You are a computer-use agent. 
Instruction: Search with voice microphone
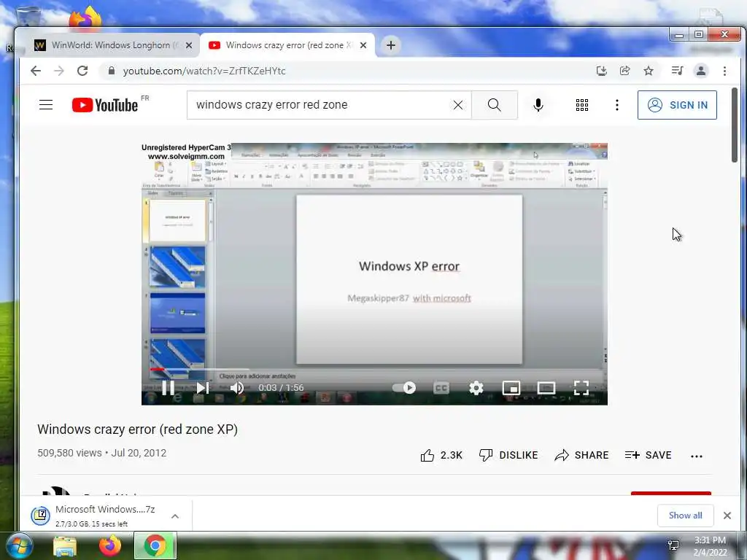click(538, 105)
